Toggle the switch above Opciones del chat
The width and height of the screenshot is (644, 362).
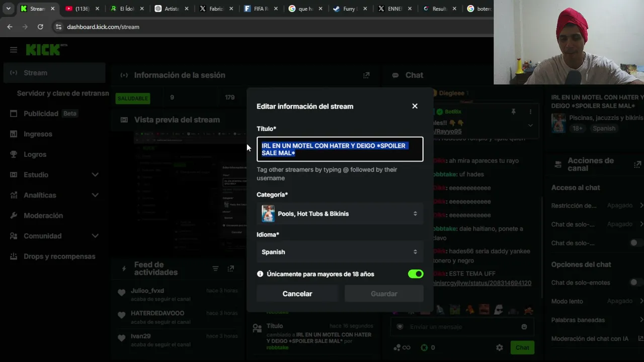pyautogui.click(x=636, y=243)
